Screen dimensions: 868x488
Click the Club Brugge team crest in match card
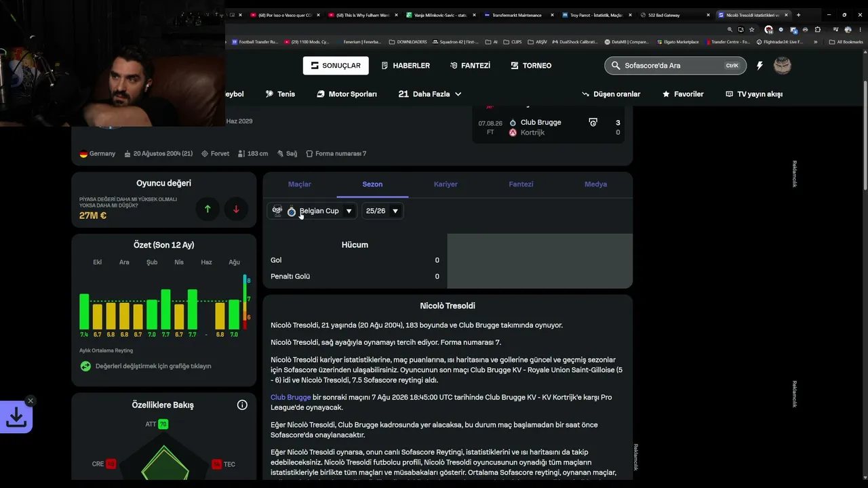pos(513,123)
